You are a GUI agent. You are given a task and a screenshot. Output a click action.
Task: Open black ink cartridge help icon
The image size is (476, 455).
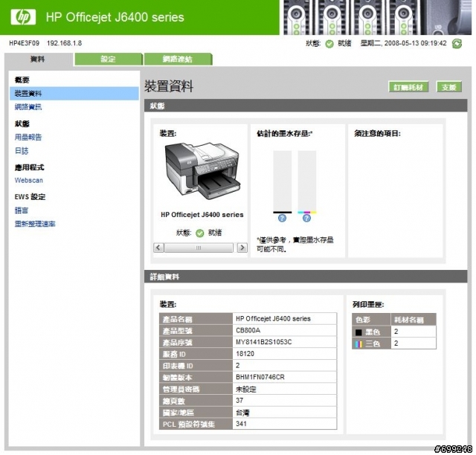[282, 218]
